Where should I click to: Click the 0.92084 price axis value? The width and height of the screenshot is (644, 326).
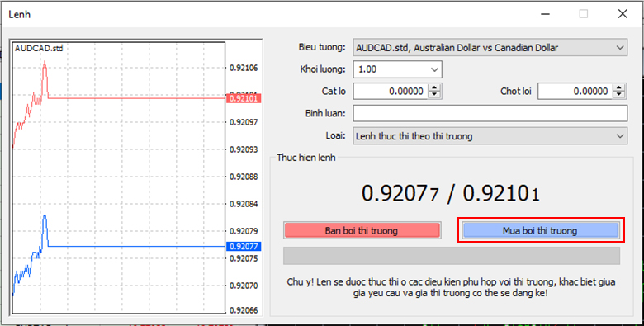point(244,204)
